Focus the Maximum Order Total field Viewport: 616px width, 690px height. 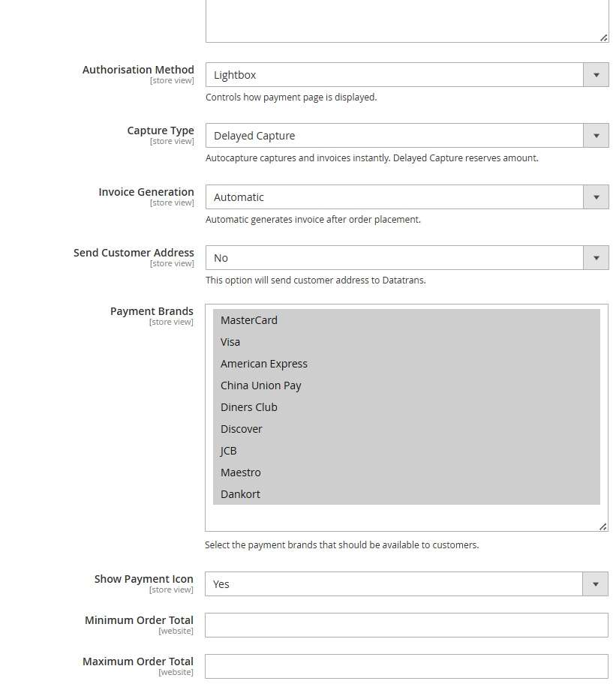click(x=406, y=666)
